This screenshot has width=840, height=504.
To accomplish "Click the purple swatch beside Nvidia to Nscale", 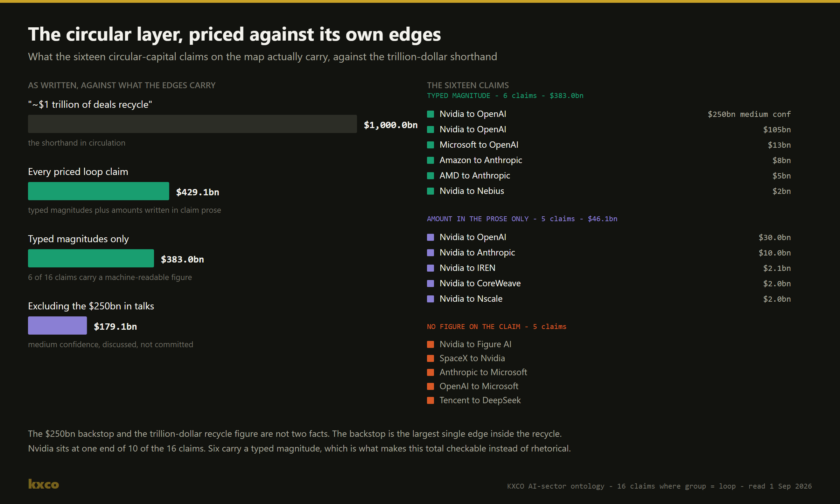I will tap(430, 299).
